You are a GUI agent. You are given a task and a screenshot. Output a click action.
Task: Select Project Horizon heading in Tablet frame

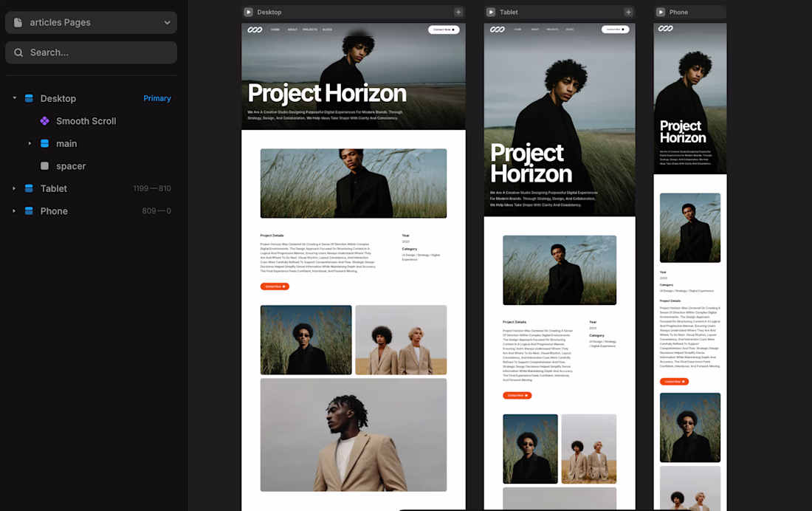click(531, 163)
